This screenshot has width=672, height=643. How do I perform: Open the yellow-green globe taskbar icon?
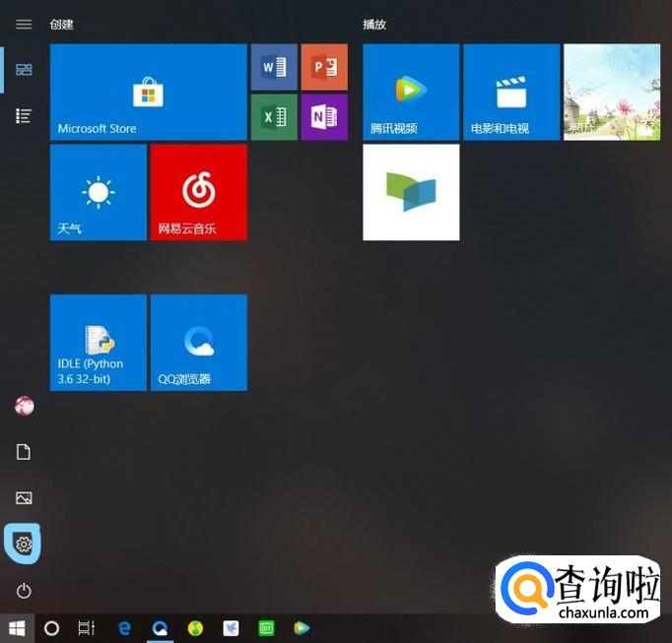pyautogui.click(x=195, y=628)
